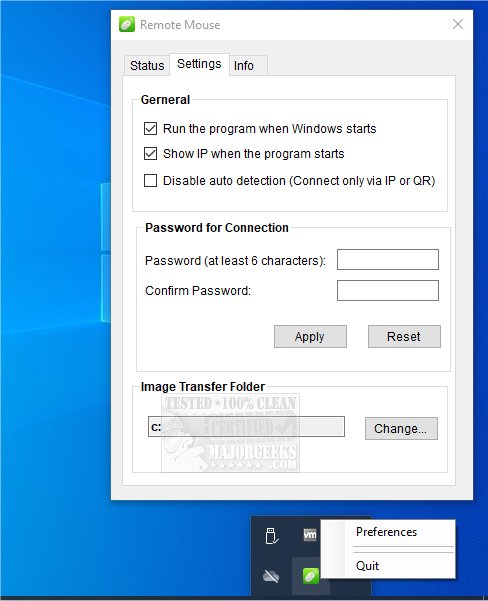Focus the Confirm Password field
The height and width of the screenshot is (601, 488).
coord(388,290)
